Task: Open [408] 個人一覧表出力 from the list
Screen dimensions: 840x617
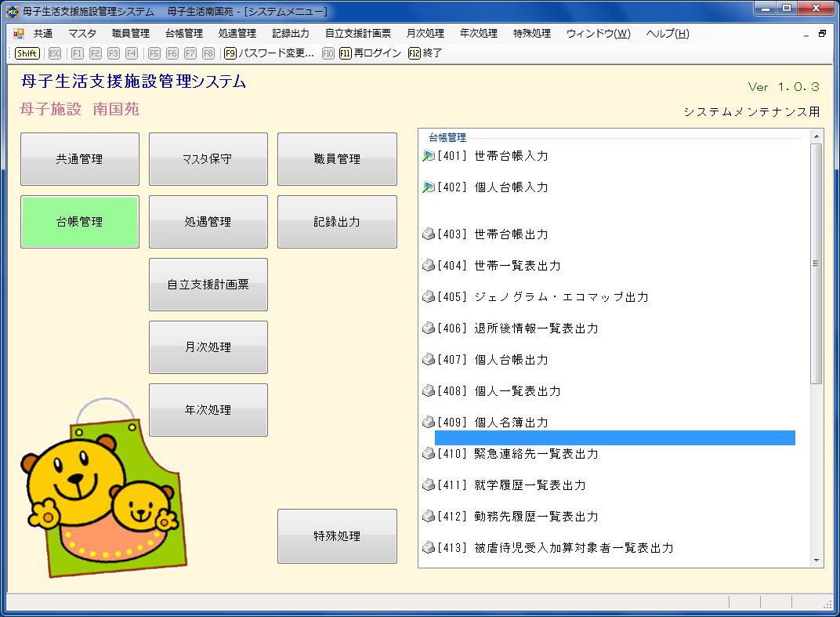Action: (517, 391)
